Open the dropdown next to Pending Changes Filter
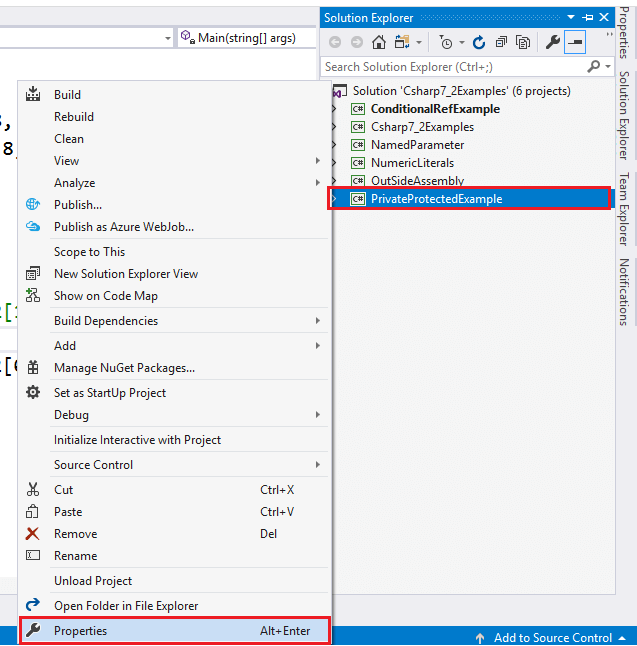The width and height of the screenshot is (637, 646). click(462, 42)
